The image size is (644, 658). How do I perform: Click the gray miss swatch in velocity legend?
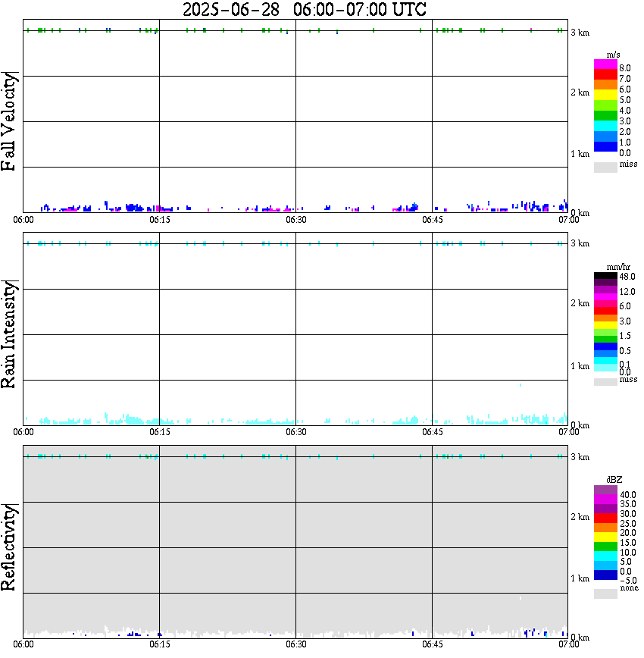click(x=605, y=167)
